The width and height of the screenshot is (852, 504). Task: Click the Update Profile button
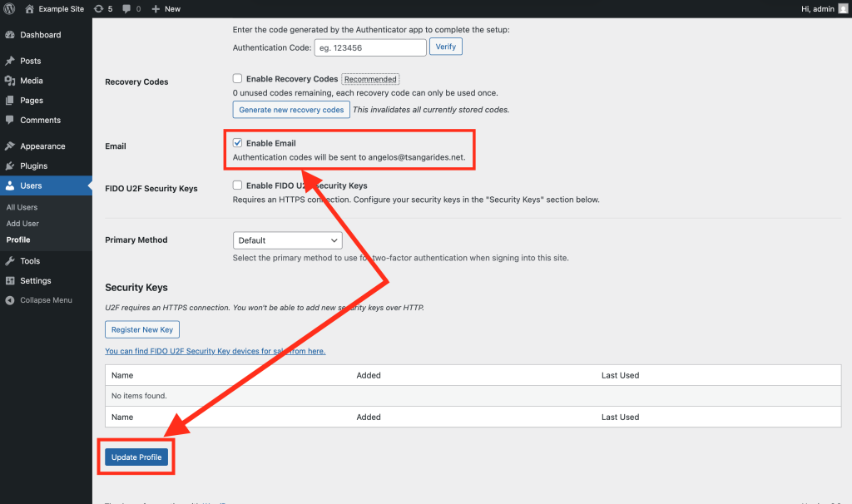(x=136, y=457)
